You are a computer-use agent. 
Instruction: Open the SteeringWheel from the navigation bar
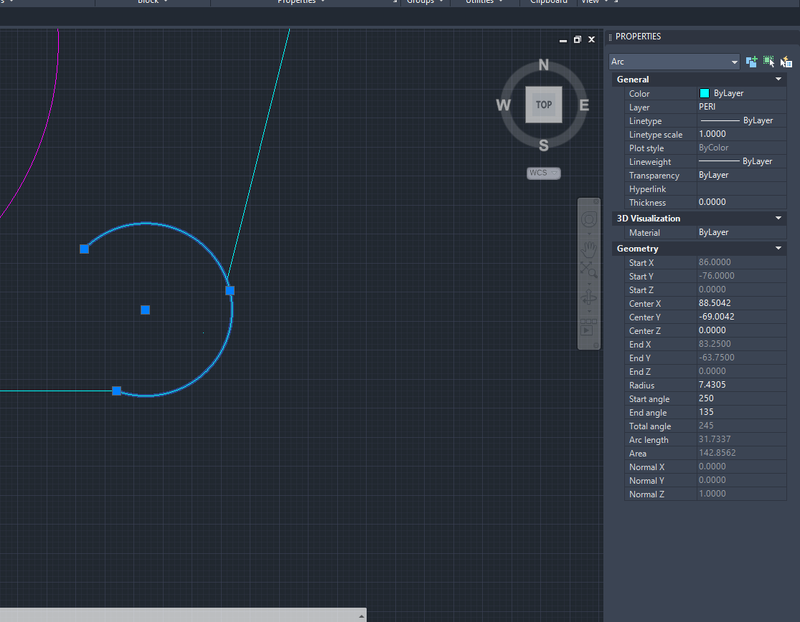pos(589,219)
